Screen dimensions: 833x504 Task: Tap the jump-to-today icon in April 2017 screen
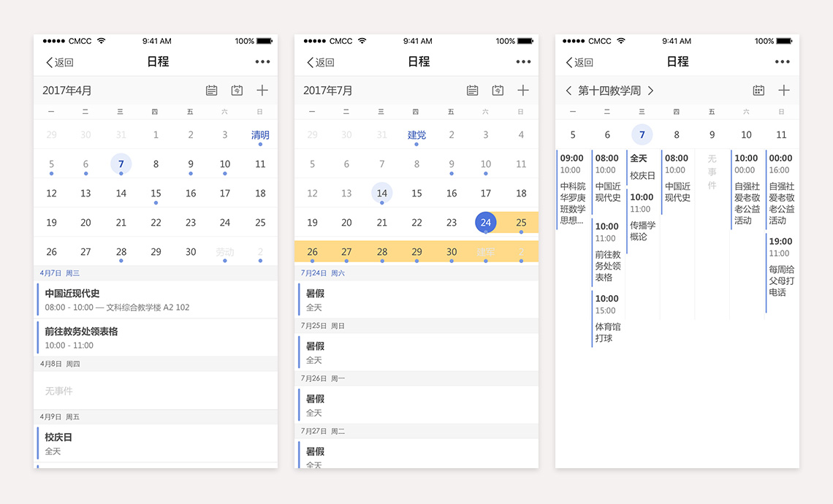tap(237, 91)
